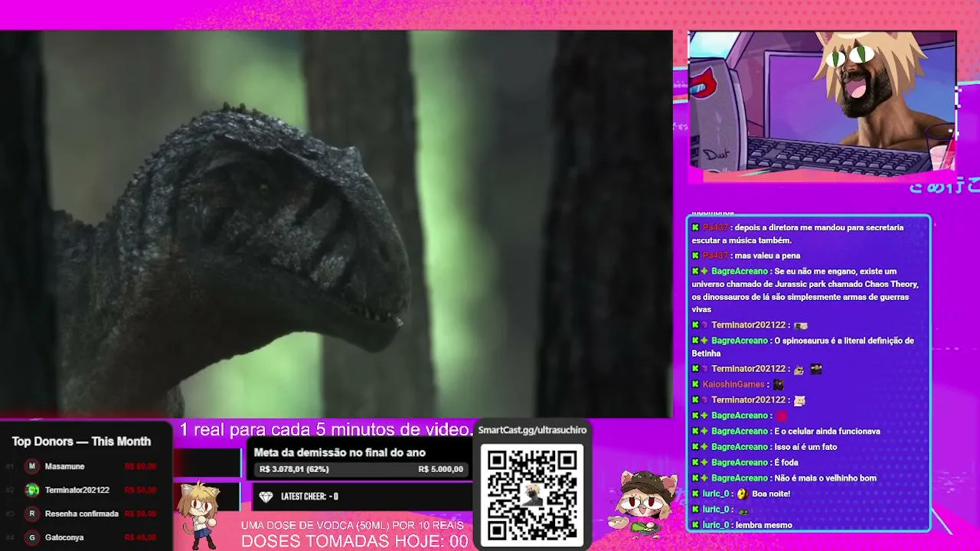
Task: Click the SmartCast QR code
Action: point(532,494)
